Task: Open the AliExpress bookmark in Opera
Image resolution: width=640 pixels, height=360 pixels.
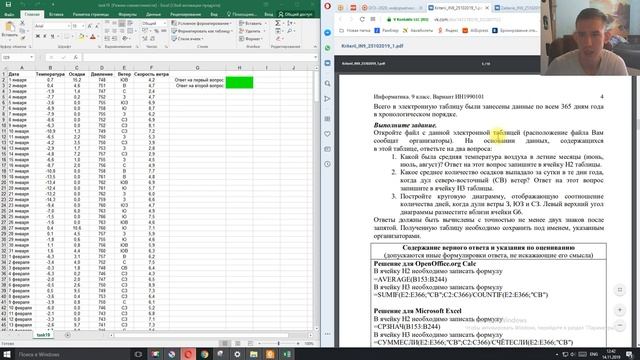Action: point(475,31)
